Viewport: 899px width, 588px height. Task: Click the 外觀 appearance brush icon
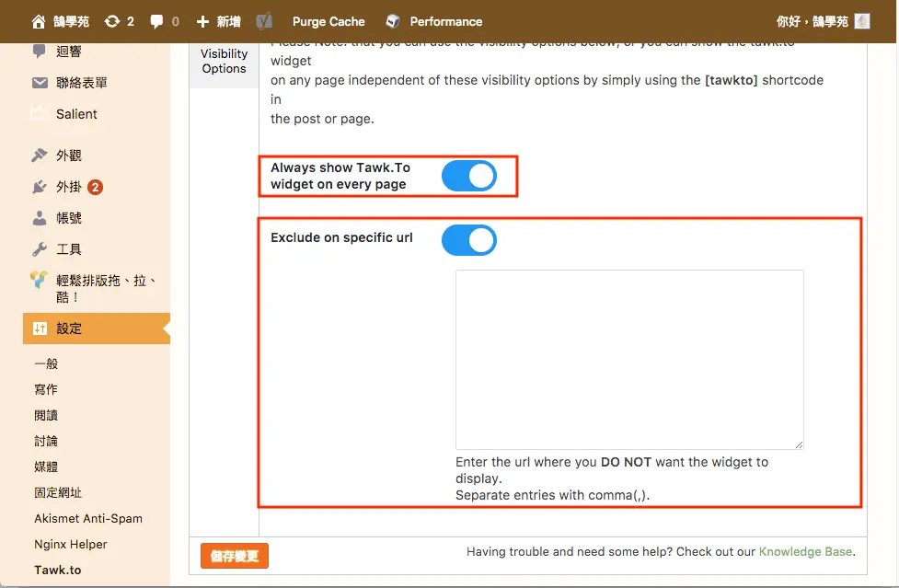tap(39, 156)
